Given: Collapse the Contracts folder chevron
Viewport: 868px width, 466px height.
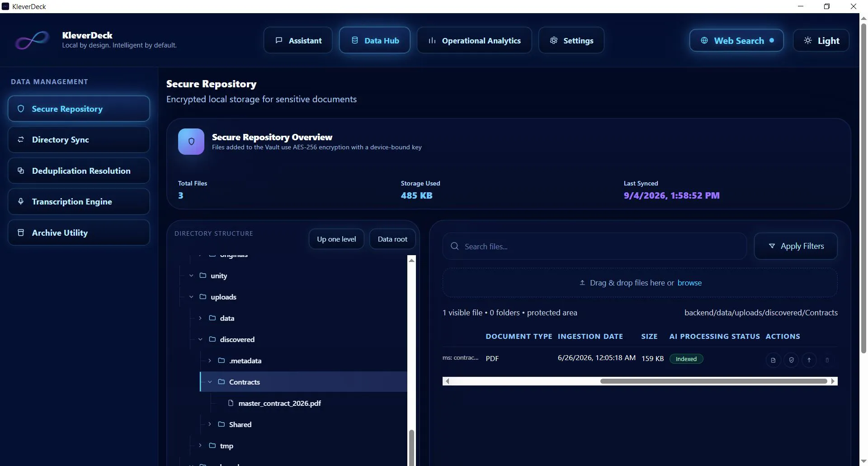Looking at the screenshot, I should 210,382.
